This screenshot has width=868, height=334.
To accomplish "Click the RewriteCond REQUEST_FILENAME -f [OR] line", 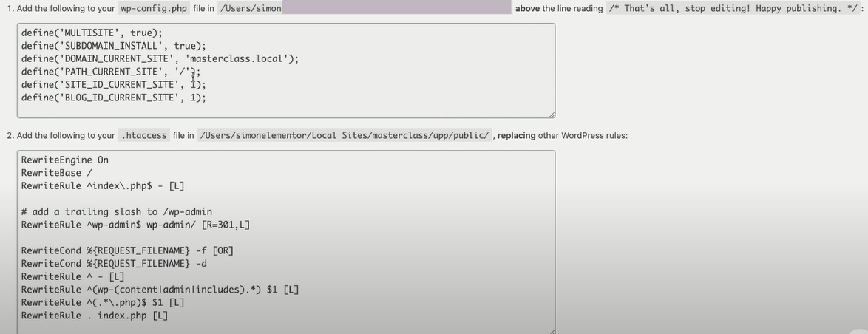I will 127,250.
